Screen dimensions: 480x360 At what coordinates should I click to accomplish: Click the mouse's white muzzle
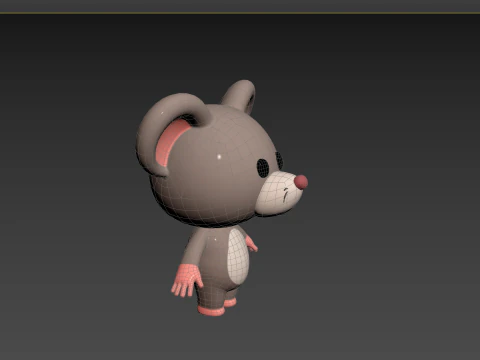279,193
